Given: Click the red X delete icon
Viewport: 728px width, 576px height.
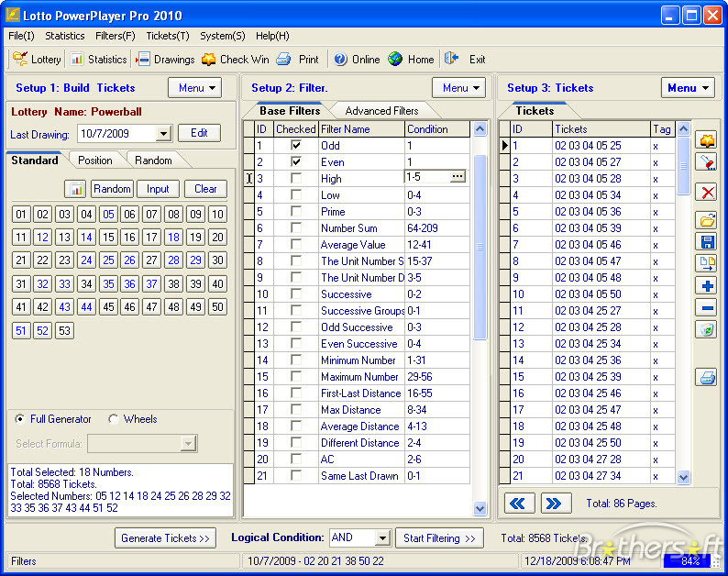Looking at the screenshot, I should tap(707, 192).
